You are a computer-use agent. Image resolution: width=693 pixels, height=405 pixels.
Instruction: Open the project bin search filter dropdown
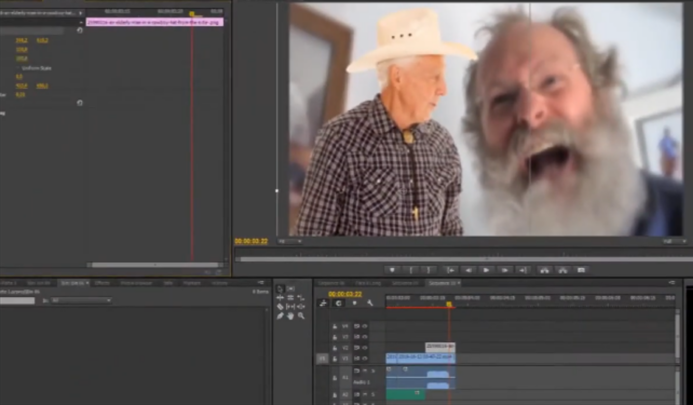80,300
